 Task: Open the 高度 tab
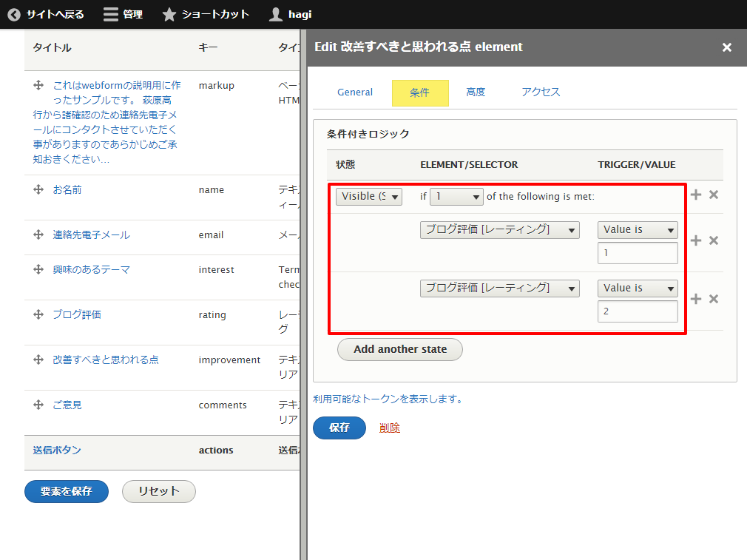pos(476,92)
